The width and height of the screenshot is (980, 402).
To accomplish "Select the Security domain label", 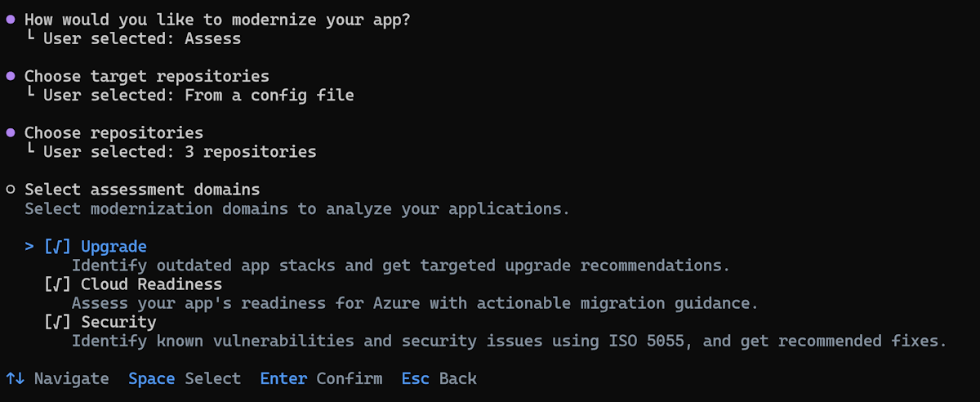I will coord(118,322).
